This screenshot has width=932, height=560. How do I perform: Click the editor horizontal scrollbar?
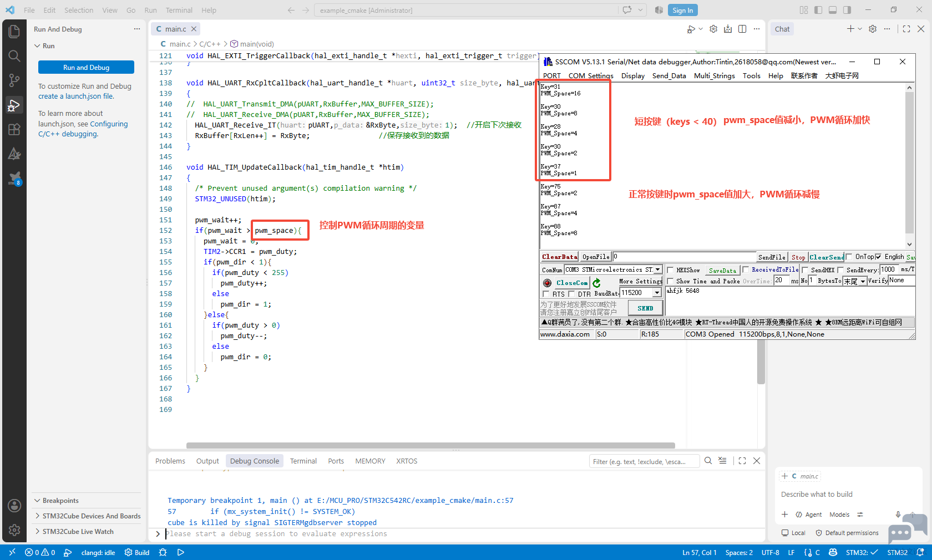430,445
